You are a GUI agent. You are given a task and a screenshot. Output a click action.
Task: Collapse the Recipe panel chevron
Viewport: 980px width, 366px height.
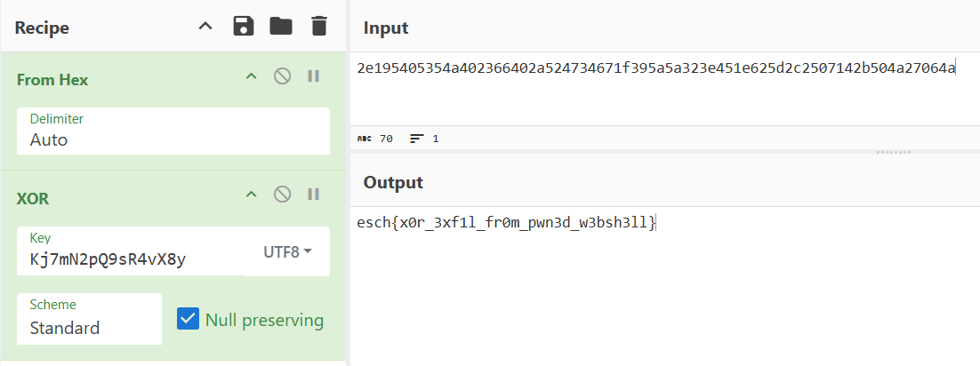(205, 27)
